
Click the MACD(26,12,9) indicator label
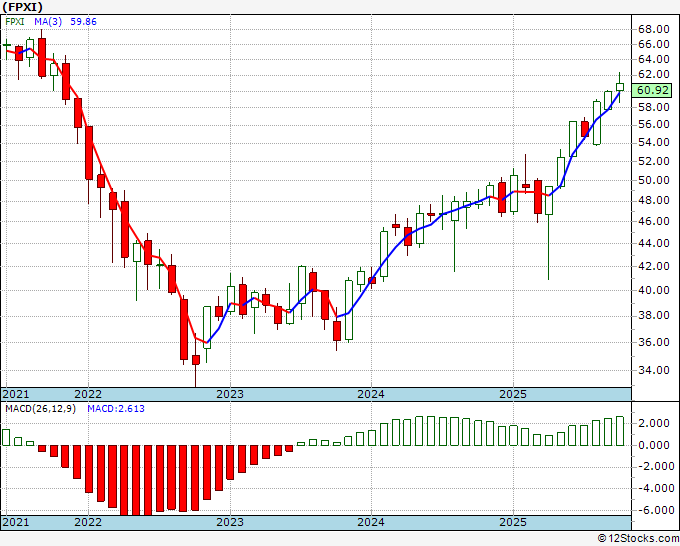[x=40, y=409]
